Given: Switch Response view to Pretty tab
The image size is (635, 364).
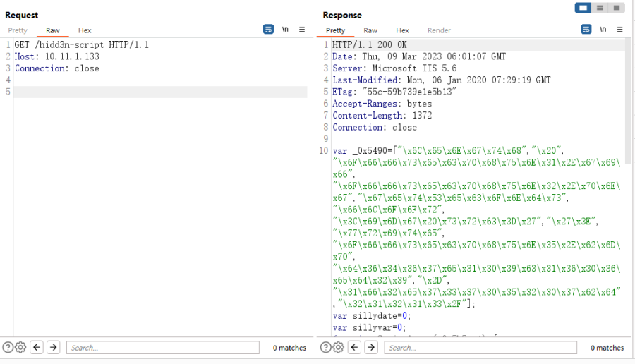Looking at the screenshot, I should click(x=335, y=30).
